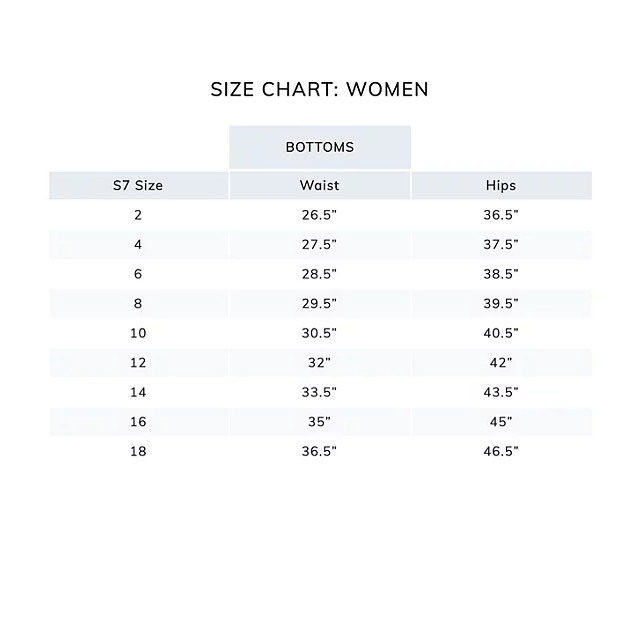This screenshot has height=641, width=636.
Task: Click the Size Chart: Women title
Action: click(319, 89)
